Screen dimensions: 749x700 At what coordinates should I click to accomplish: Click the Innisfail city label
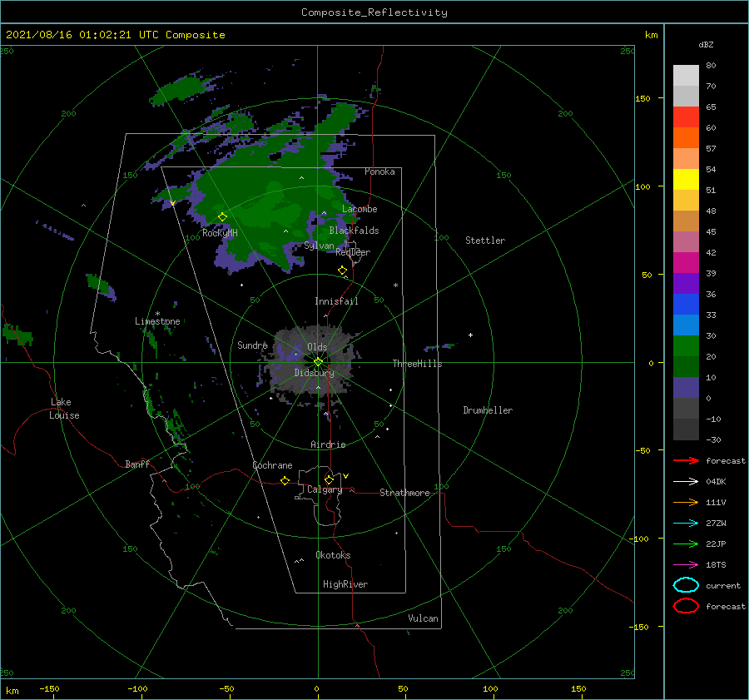336,301
